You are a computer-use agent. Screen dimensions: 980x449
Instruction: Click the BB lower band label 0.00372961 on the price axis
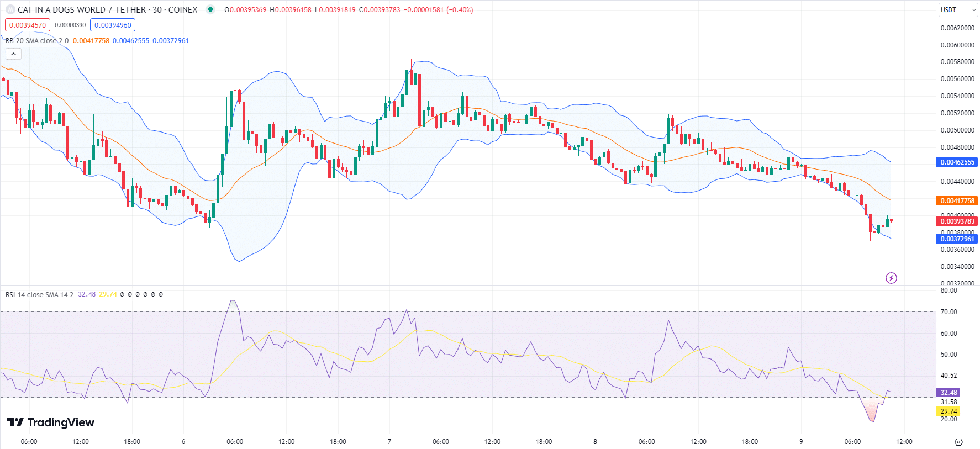pyautogui.click(x=957, y=239)
